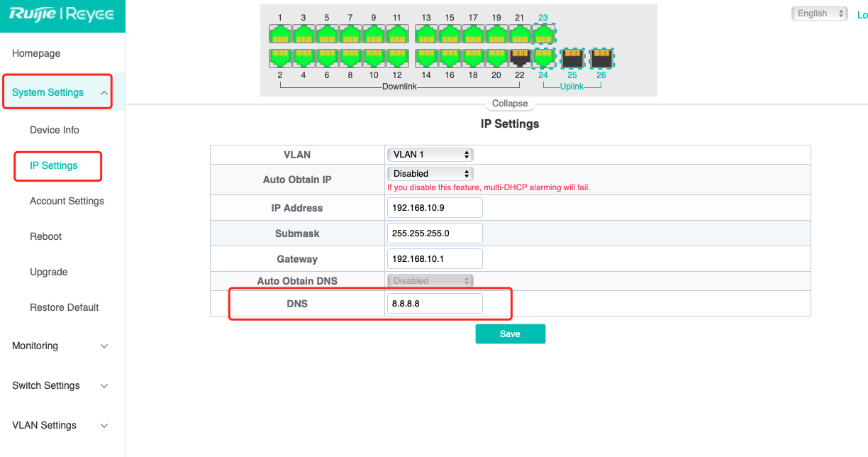This screenshot has height=457, width=868.
Task: Collapse the System Settings menu
Action: coord(57,92)
